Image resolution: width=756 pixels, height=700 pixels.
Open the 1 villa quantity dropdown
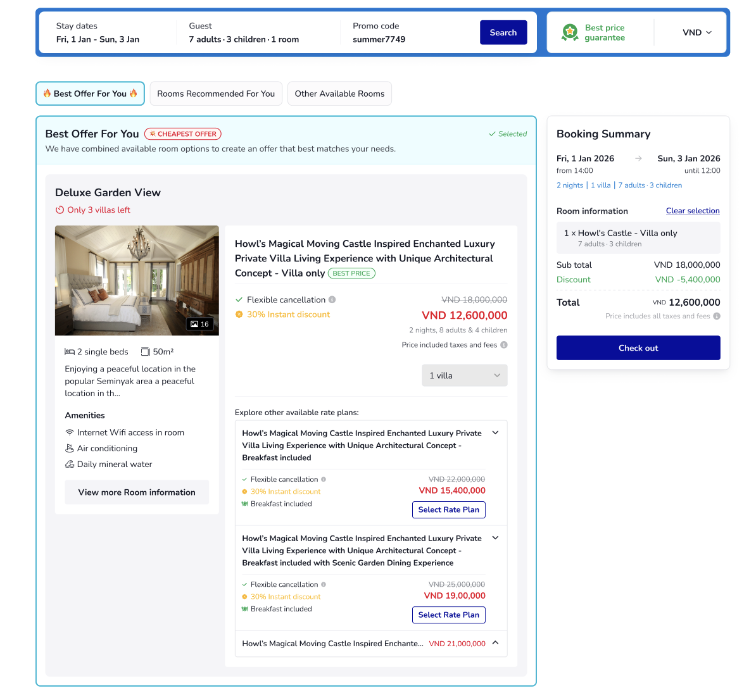(465, 375)
